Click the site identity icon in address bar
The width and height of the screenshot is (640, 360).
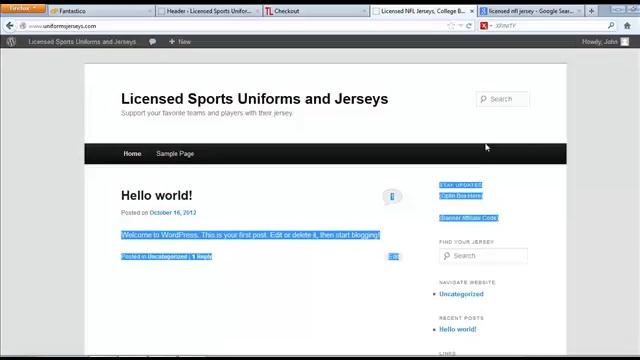tap(23, 26)
